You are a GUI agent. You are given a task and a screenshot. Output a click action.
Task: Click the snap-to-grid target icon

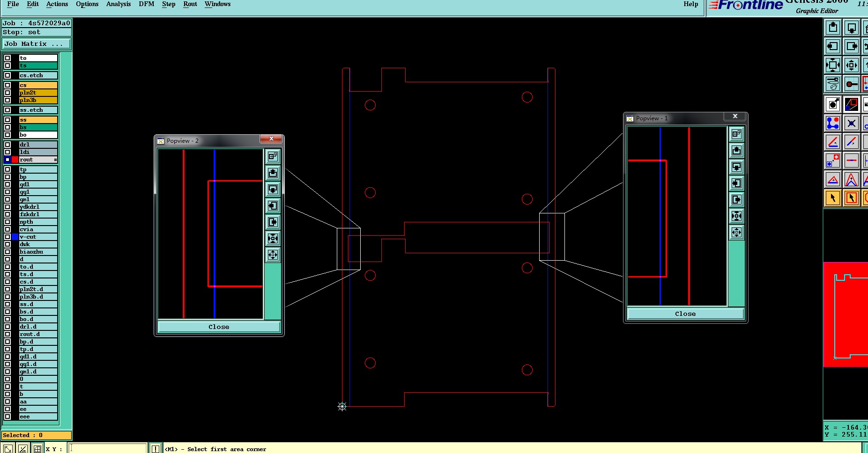(852, 84)
